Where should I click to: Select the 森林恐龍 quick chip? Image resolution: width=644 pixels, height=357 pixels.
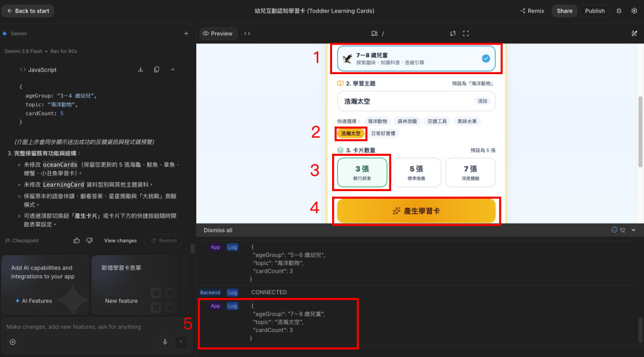tap(407, 121)
